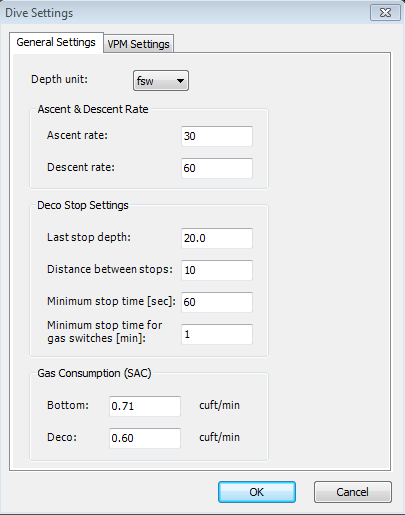Click the gas switches minimum stop time field
The image size is (405, 515).
(217, 334)
